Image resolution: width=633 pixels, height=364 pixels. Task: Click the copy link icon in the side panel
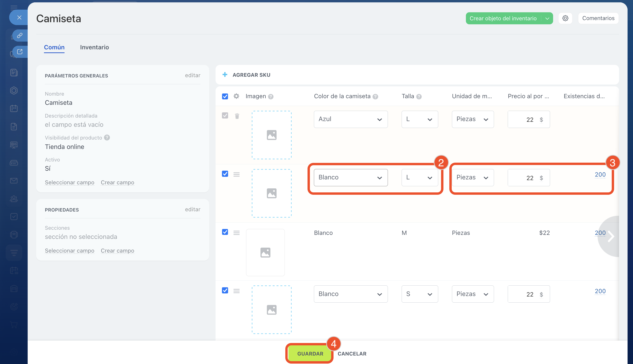(20, 35)
